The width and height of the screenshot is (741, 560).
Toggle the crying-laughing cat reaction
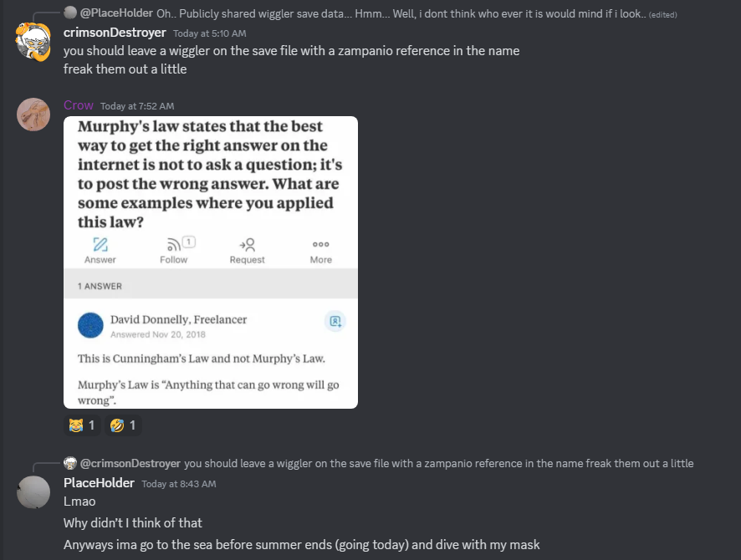81,425
